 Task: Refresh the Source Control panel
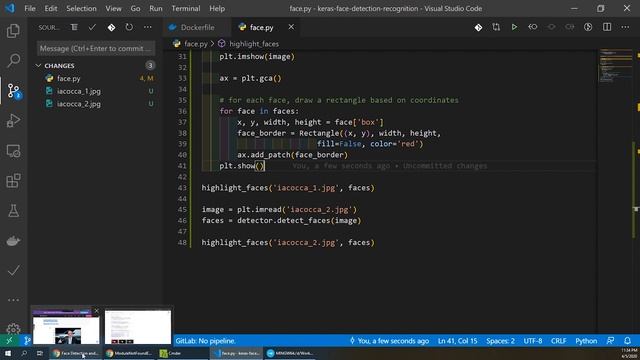click(x=129, y=27)
